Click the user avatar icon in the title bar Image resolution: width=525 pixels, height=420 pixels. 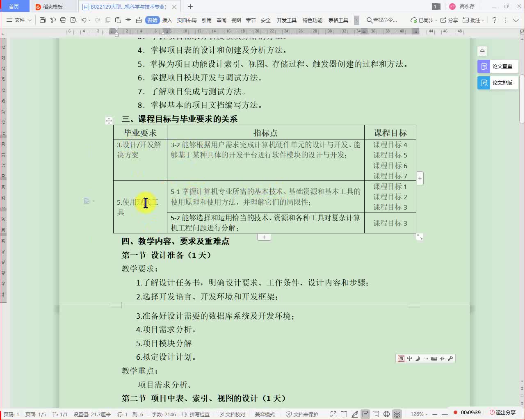[x=452, y=7]
